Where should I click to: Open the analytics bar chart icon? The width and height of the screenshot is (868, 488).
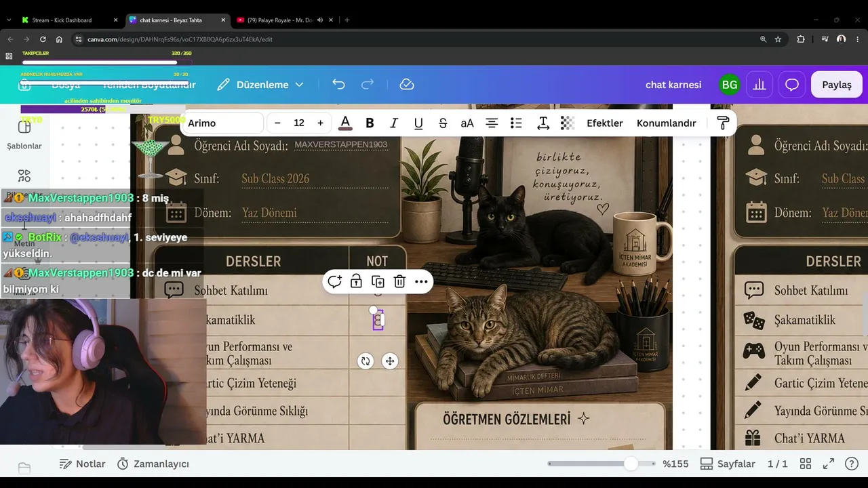(759, 85)
